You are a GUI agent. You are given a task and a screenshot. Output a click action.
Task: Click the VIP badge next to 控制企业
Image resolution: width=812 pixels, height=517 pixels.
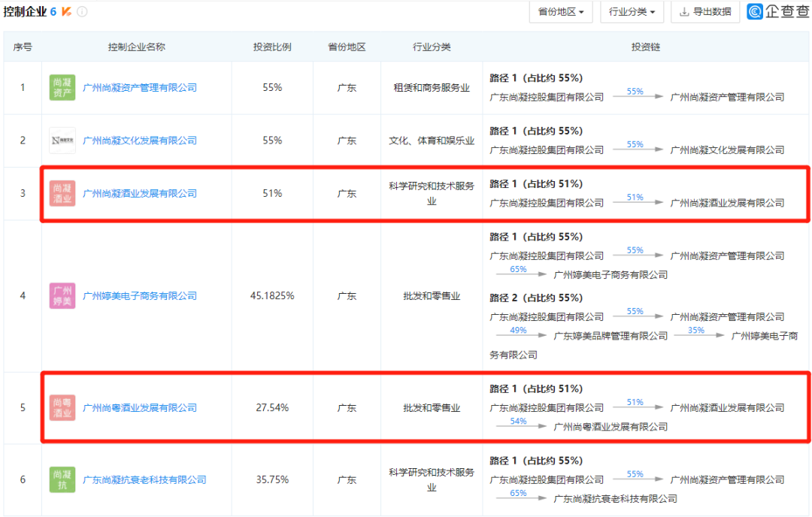click(x=67, y=11)
